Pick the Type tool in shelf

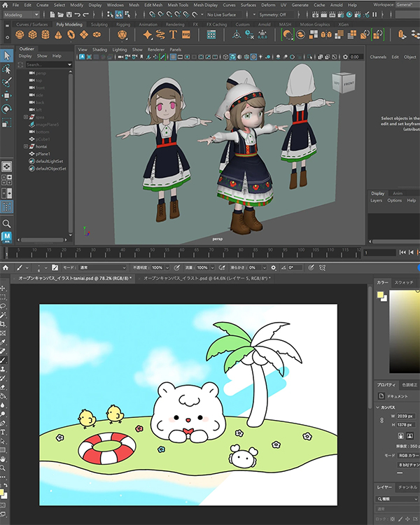[173, 34]
